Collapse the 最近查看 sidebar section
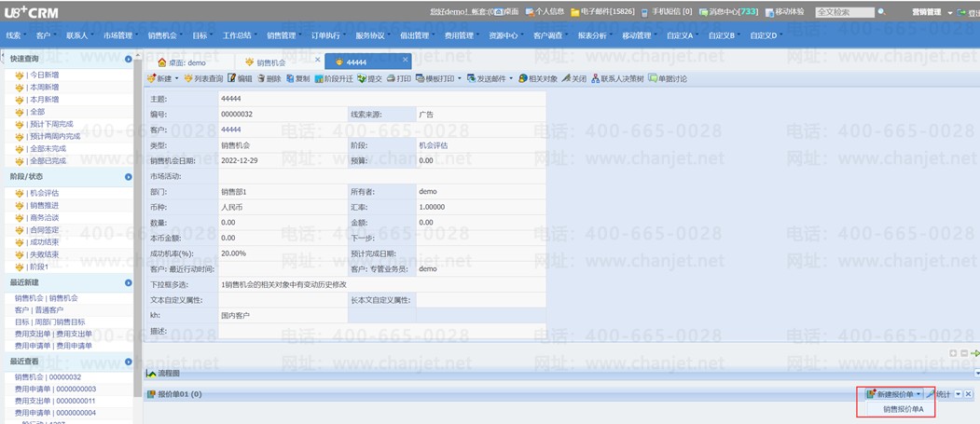 tap(128, 362)
